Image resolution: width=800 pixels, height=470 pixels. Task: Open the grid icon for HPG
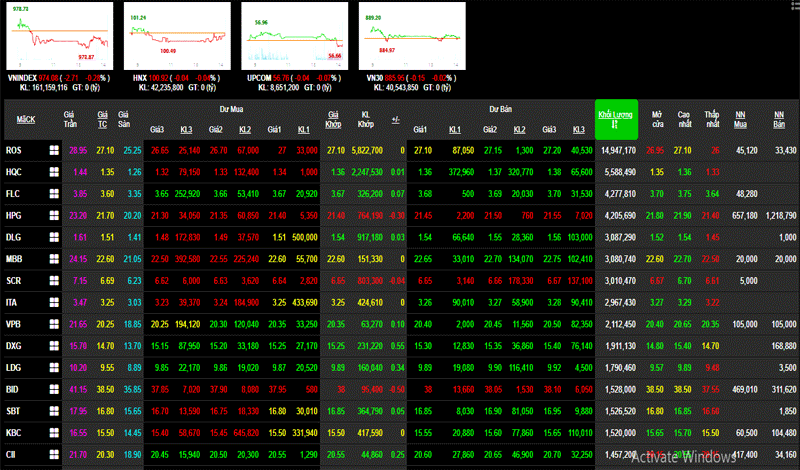tap(54, 215)
